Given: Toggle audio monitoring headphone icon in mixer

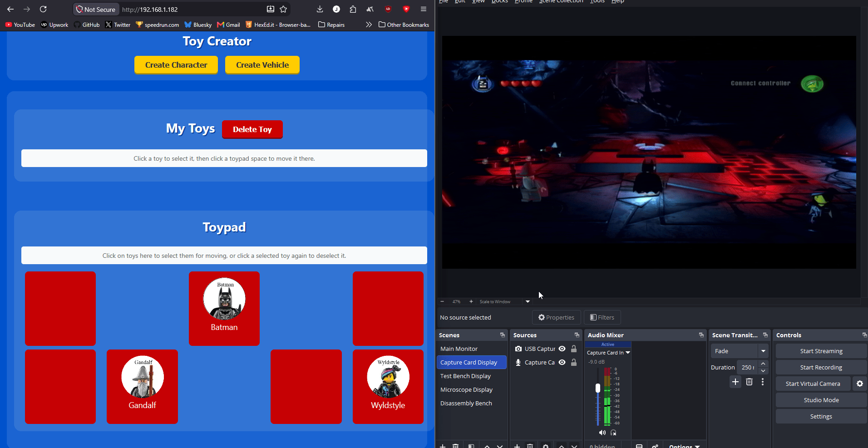Looking at the screenshot, I should [x=613, y=433].
